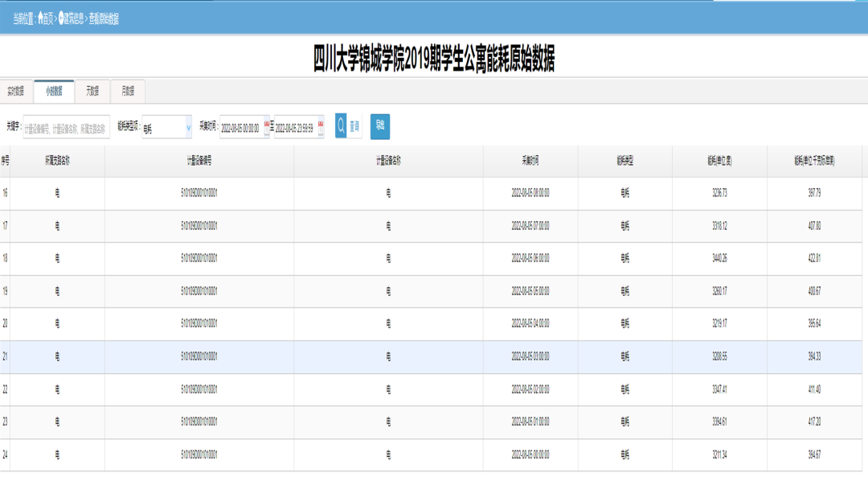Click the 能耗类型 column header
The width and height of the screenshot is (868, 489).
pos(625,161)
